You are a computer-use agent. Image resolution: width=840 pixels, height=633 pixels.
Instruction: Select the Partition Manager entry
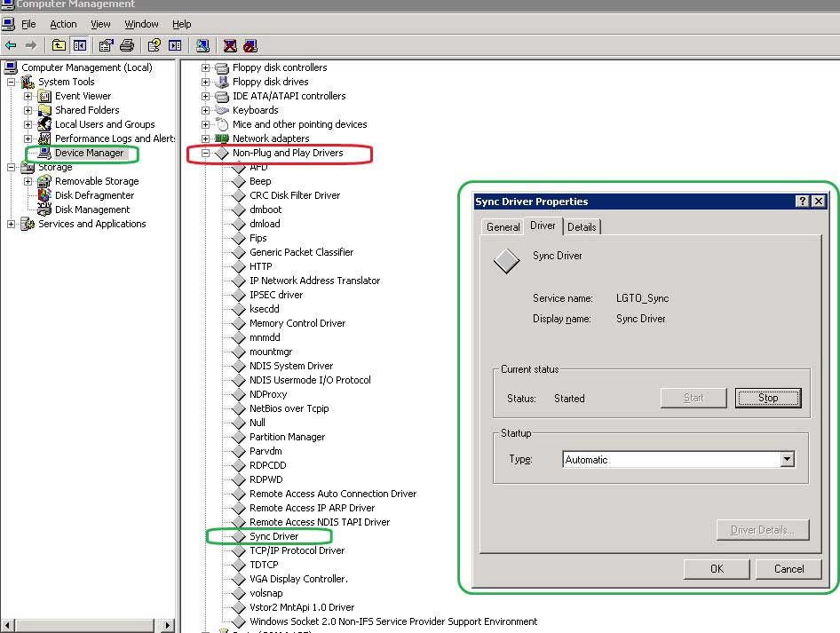pyautogui.click(x=287, y=437)
